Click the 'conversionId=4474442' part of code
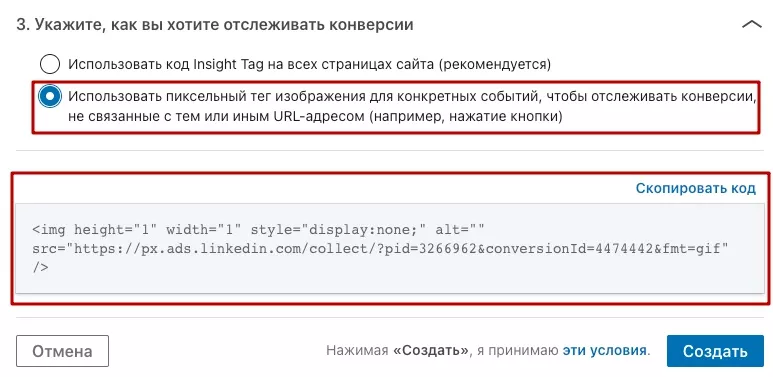 [566, 249]
